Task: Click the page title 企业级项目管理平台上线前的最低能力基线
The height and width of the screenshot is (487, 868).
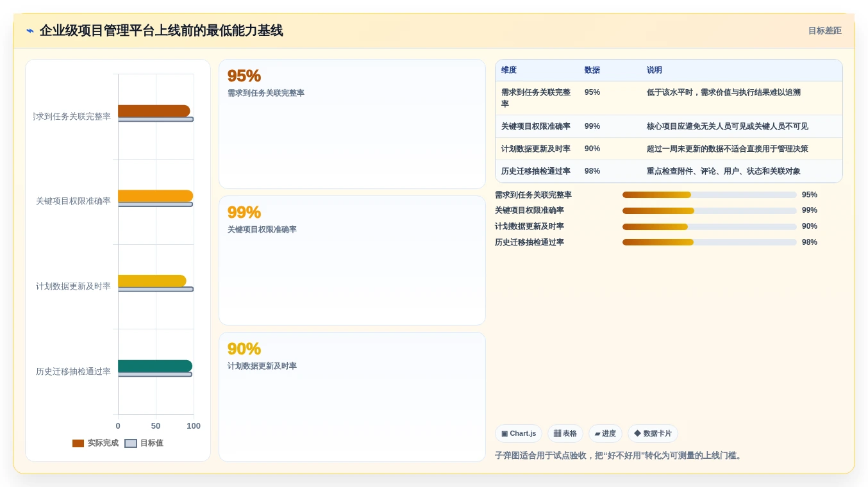Action: point(161,31)
